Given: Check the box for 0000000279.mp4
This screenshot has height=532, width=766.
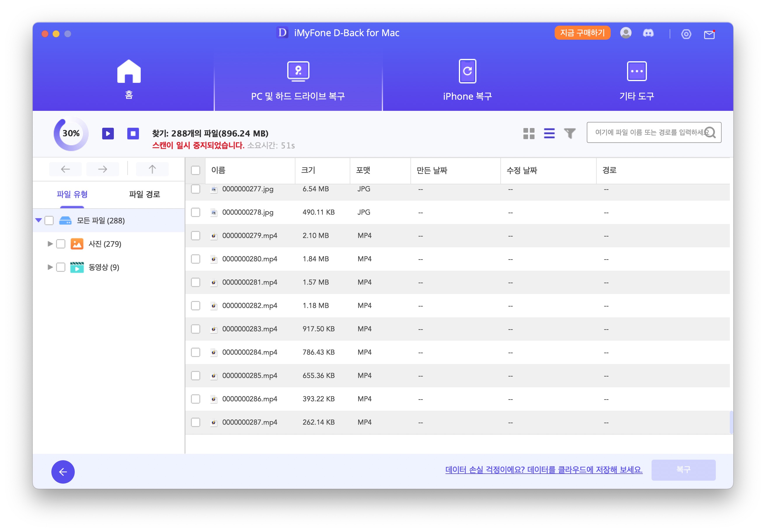Looking at the screenshot, I should (196, 236).
